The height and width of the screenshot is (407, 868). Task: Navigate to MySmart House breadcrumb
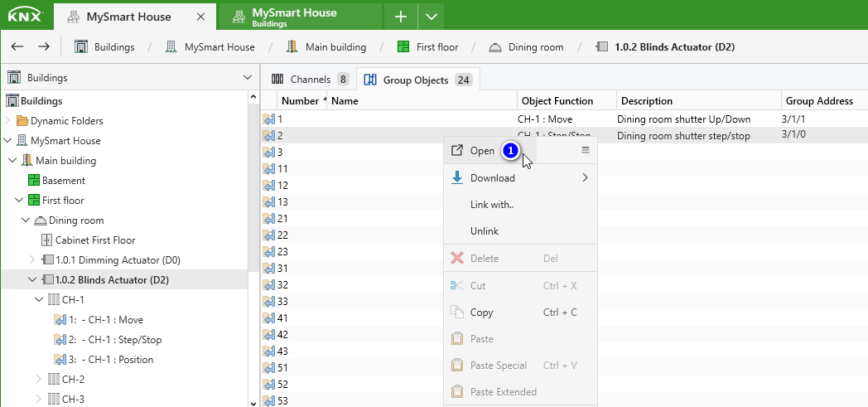210,47
